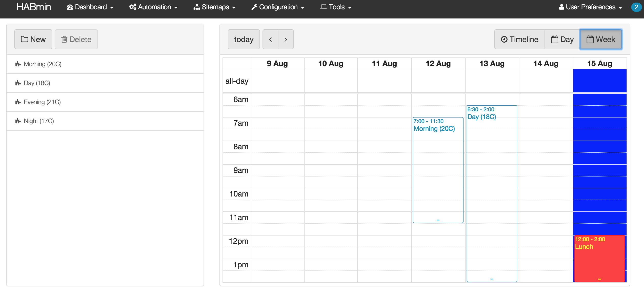
Task: Expand the Automation dropdown menu
Action: point(153,7)
